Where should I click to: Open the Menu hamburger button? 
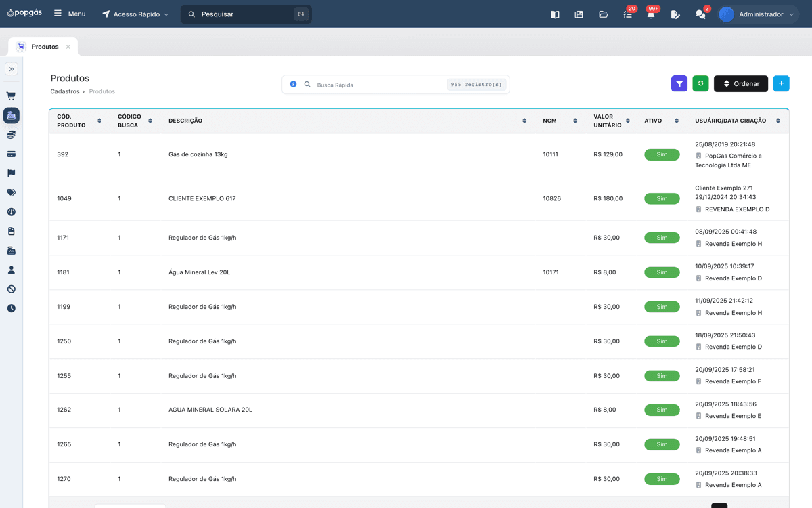(x=70, y=14)
